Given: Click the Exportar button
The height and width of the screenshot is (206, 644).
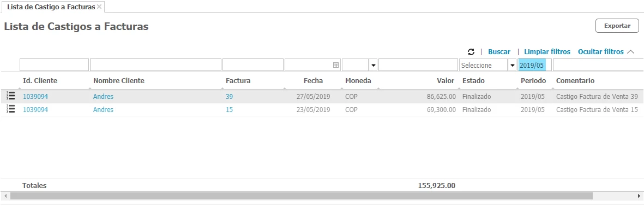Looking at the screenshot, I should coord(617,26).
